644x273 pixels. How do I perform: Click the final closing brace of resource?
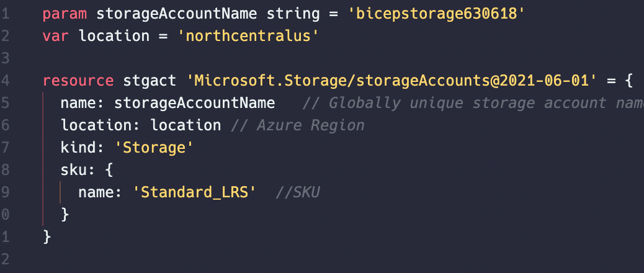(x=47, y=236)
